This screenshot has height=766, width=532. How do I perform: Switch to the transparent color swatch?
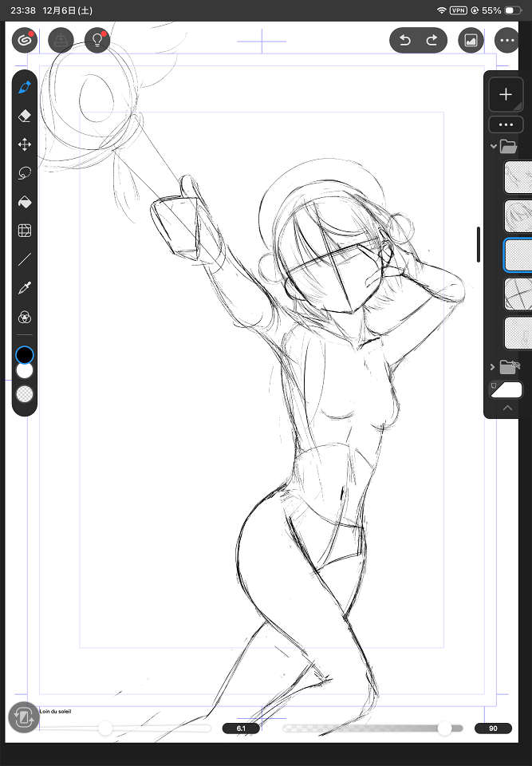point(25,393)
